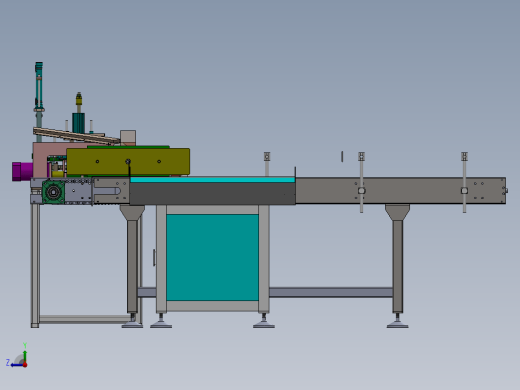Screen dimensions: 520x390
Task: Select the purple motor on the left end
Action: point(22,171)
